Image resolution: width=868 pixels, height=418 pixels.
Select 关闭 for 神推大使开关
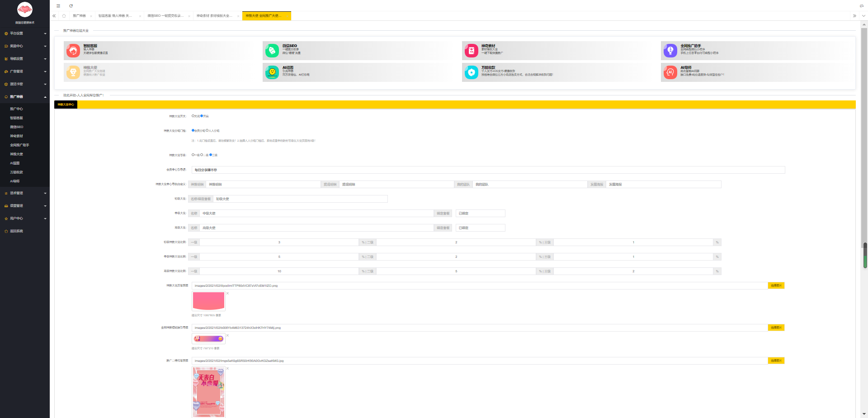click(193, 116)
